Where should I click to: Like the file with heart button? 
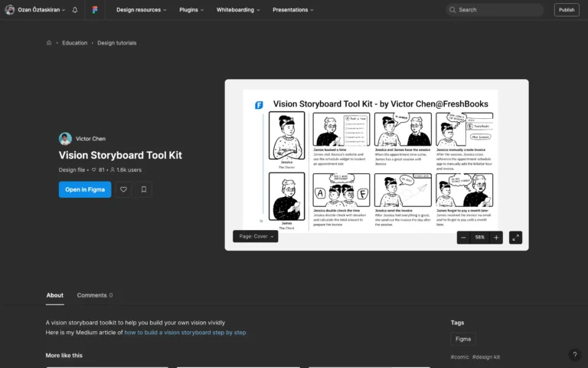click(123, 189)
